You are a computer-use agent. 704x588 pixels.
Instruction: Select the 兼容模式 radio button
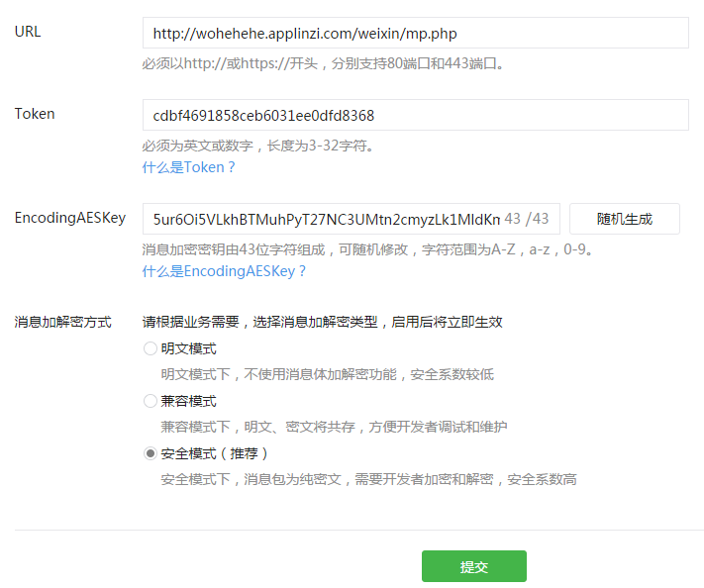pyautogui.click(x=150, y=401)
